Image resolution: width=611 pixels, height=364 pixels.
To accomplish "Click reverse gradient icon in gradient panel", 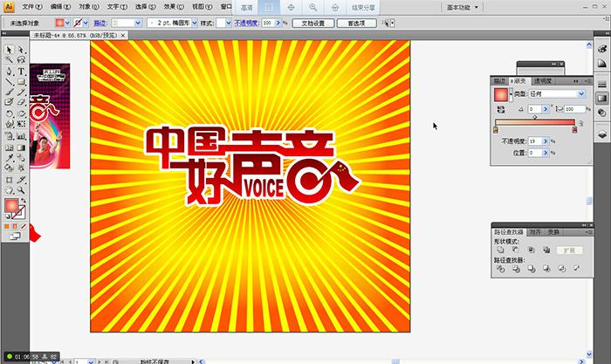I will click(501, 109).
